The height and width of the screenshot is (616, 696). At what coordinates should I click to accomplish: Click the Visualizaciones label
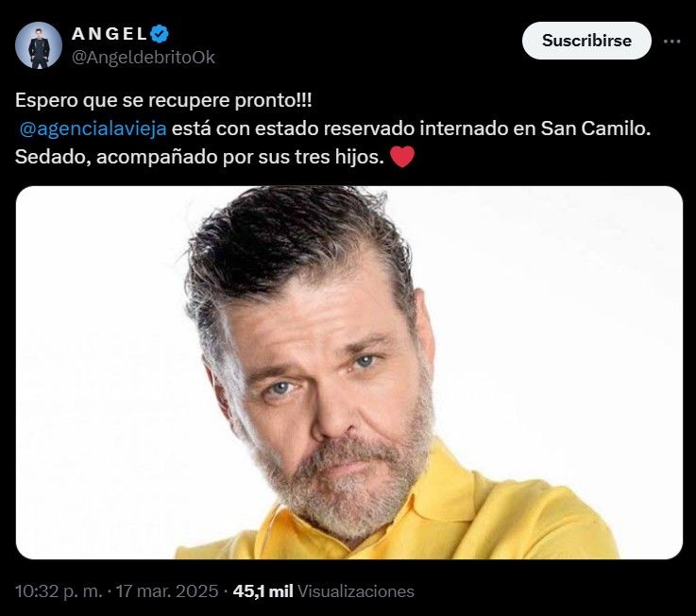coord(355,591)
